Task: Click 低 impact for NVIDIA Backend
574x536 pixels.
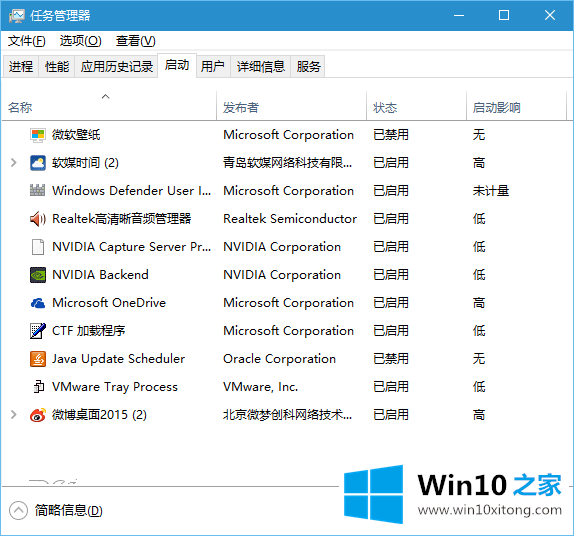Action: click(x=479, y=275)
